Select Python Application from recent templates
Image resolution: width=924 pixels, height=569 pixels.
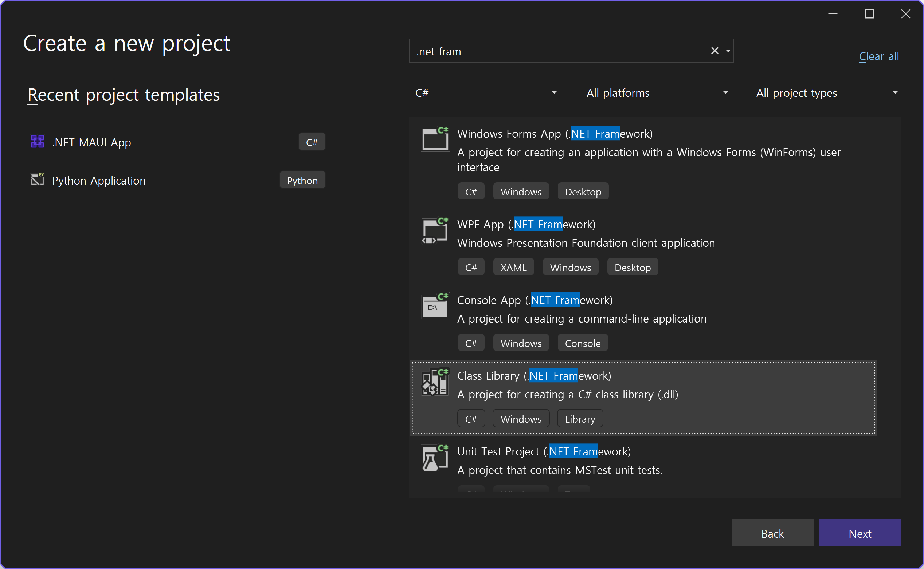coord(99,181)
